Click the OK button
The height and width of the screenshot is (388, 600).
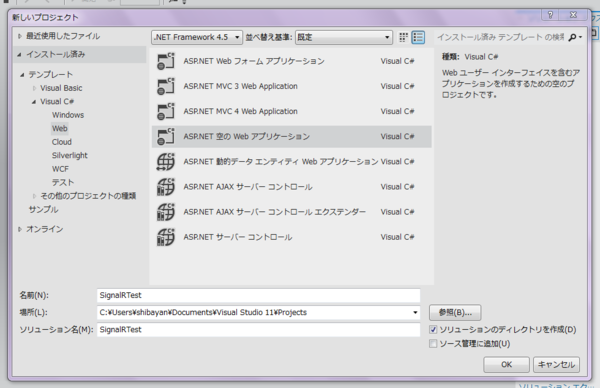tap(506, 365)
